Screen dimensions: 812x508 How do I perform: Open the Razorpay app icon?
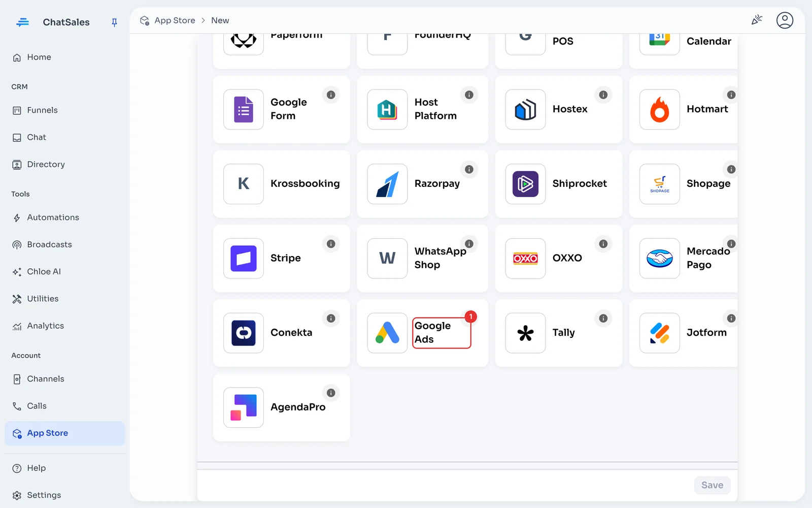pyautogui.click(x=387, y=184)
